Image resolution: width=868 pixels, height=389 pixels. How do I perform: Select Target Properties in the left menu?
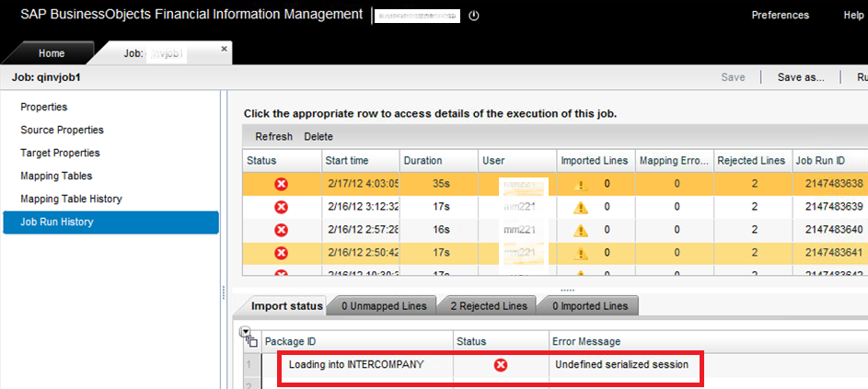pyautogui.click(x=61, y=153)
